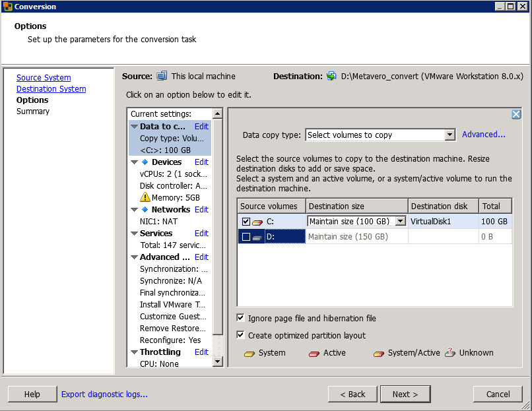
Task: Click the Conversion window title icon
Action: tap(7, 7)
